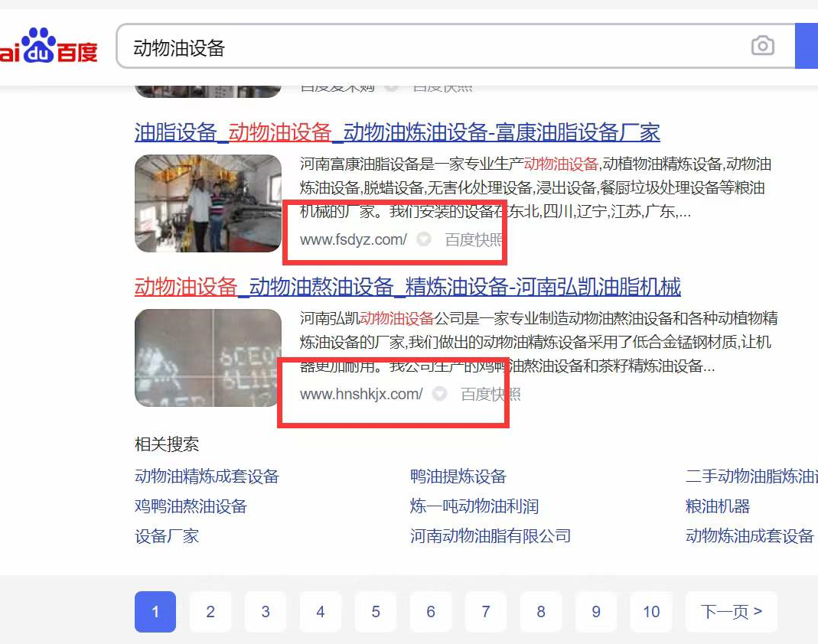Viewport: 818px width, 644px height.
Task: Open the www.fsdyz.com/ URL link
Action: point(354,239)
